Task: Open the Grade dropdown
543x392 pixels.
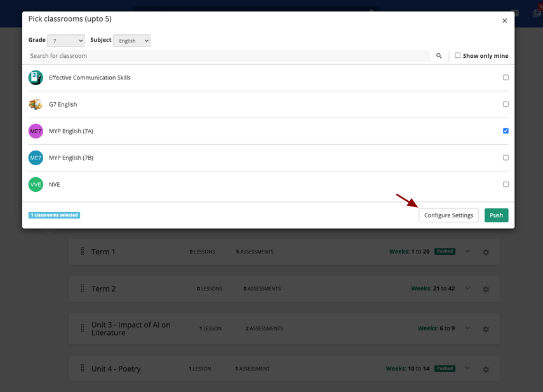Action: [65, 41]
